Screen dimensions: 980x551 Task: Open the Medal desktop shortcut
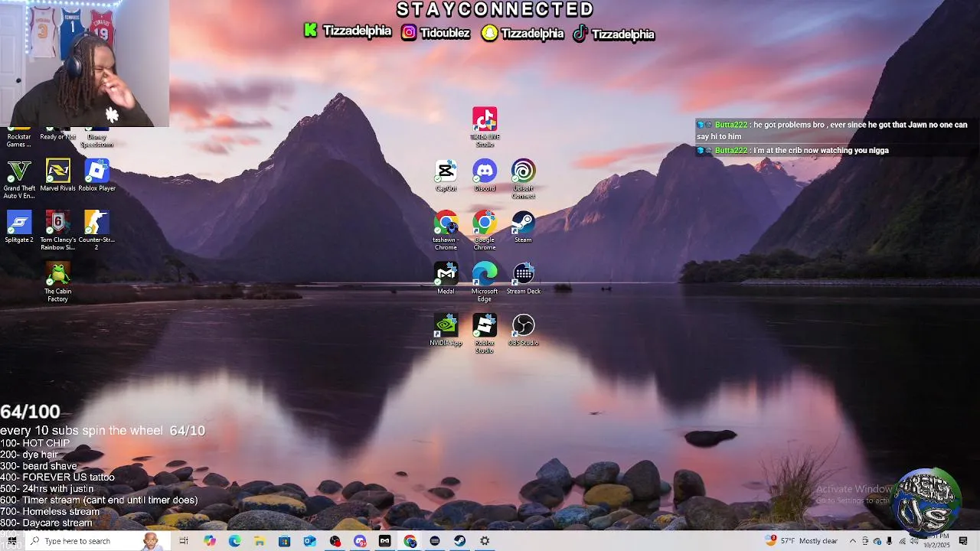point(446,279)
